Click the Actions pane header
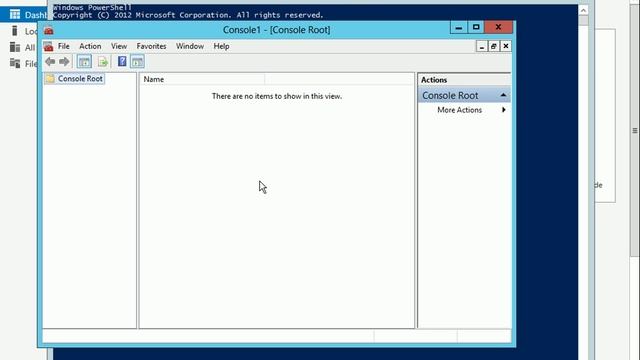Viewport: 640px width, 360px height. pyautogui.click(x=464, y=80)
